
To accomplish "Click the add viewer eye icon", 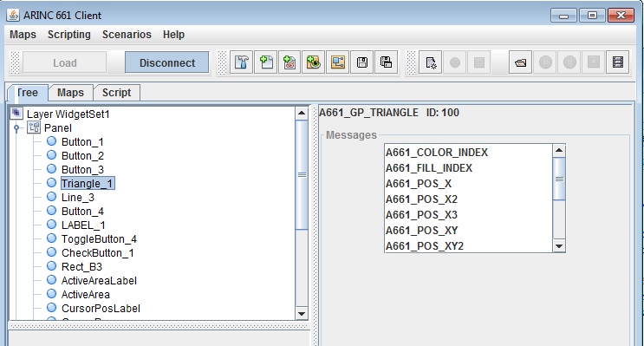I will click(314, 62).
